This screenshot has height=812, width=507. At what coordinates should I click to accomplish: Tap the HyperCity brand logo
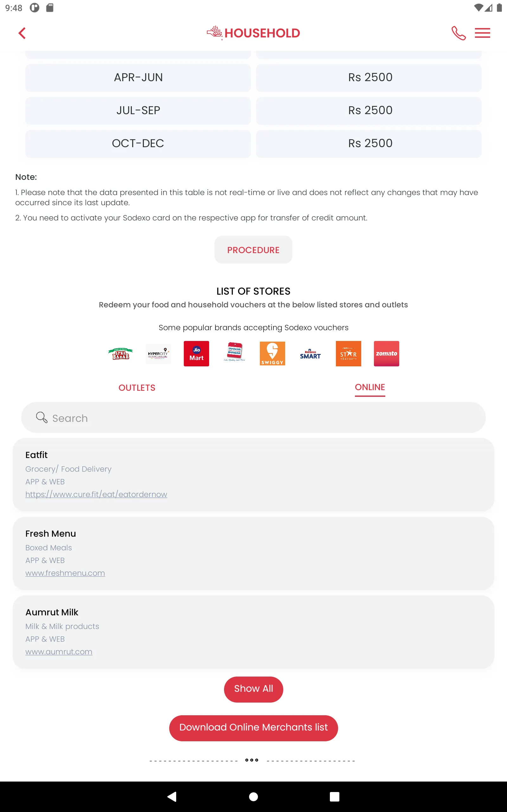(158, 354)
